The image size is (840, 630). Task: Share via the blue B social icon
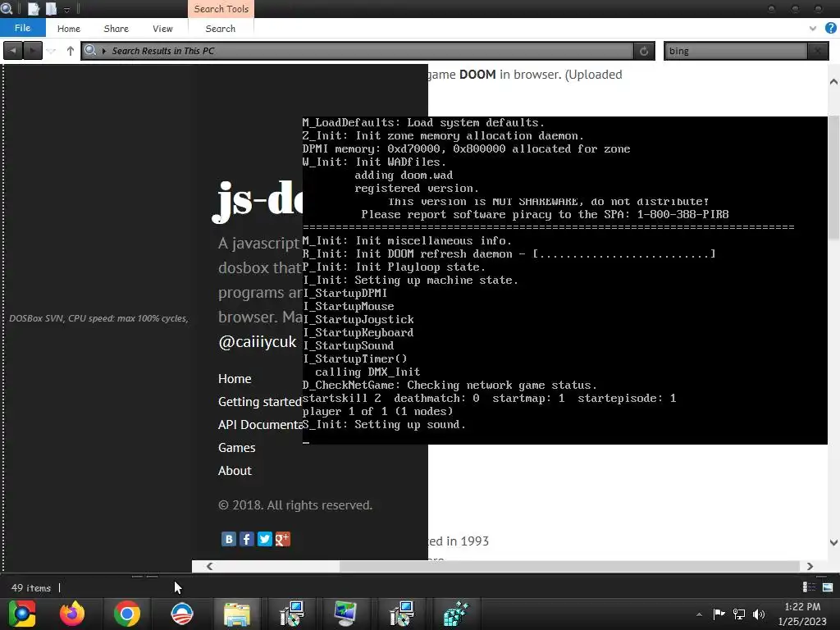[229, 539]
